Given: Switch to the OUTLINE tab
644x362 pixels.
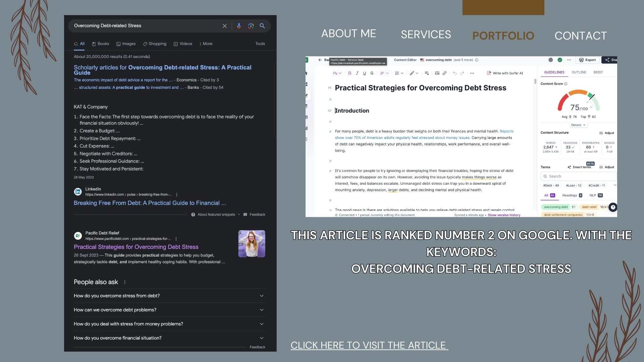Looking at the screenshot, I should click(579, 72).
